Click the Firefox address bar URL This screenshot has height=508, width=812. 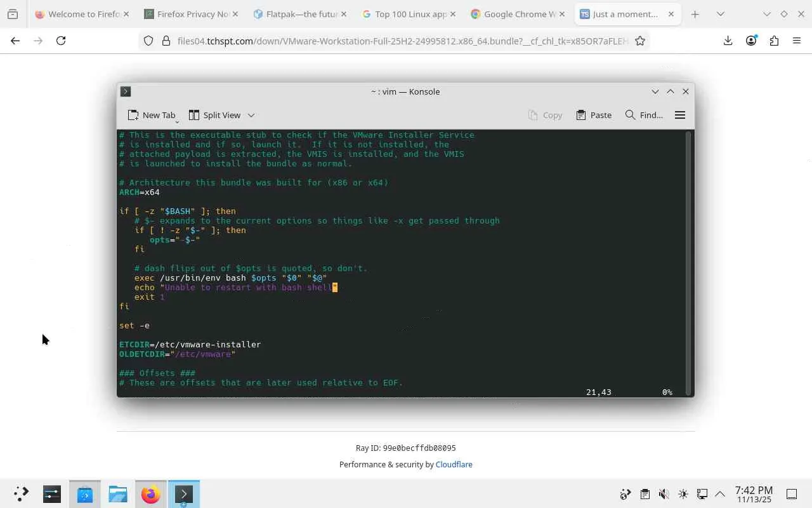(402, 41)
